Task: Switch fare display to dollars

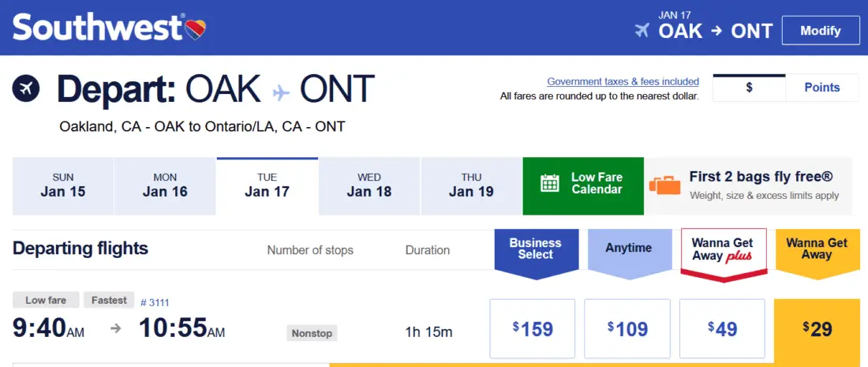Action: point(749,88)
